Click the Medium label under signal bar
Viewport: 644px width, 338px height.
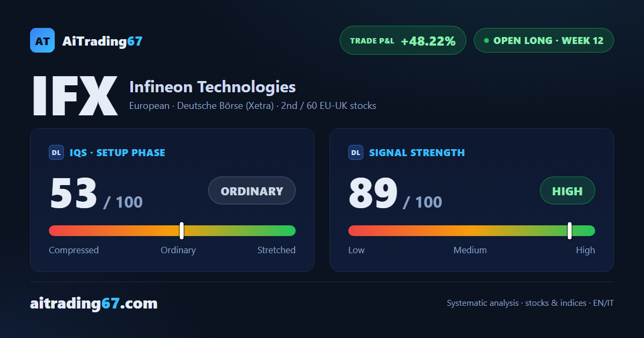(x=470, y=250)
